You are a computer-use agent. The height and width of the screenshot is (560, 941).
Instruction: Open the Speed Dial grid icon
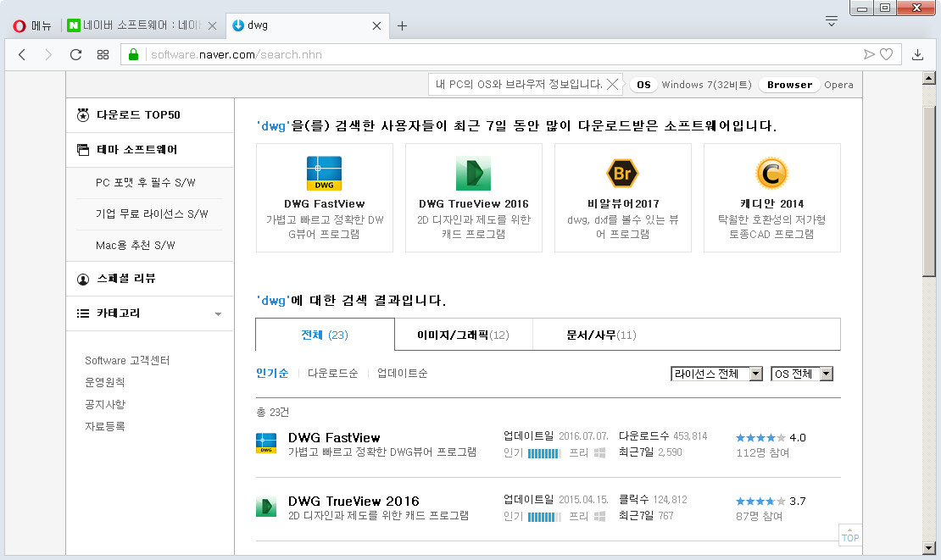pyautogui.click(x=103, y=54)
